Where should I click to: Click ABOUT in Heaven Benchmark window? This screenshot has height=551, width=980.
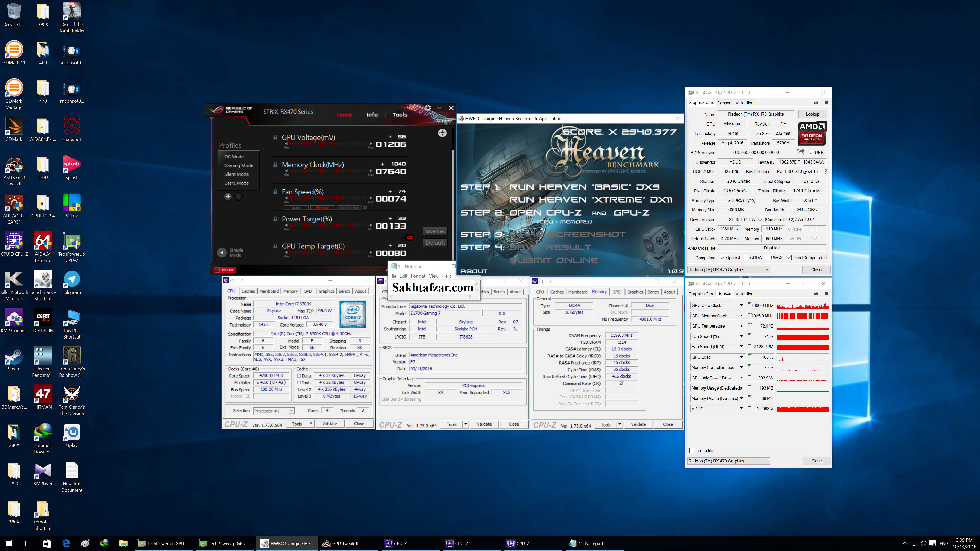(474, 271)
